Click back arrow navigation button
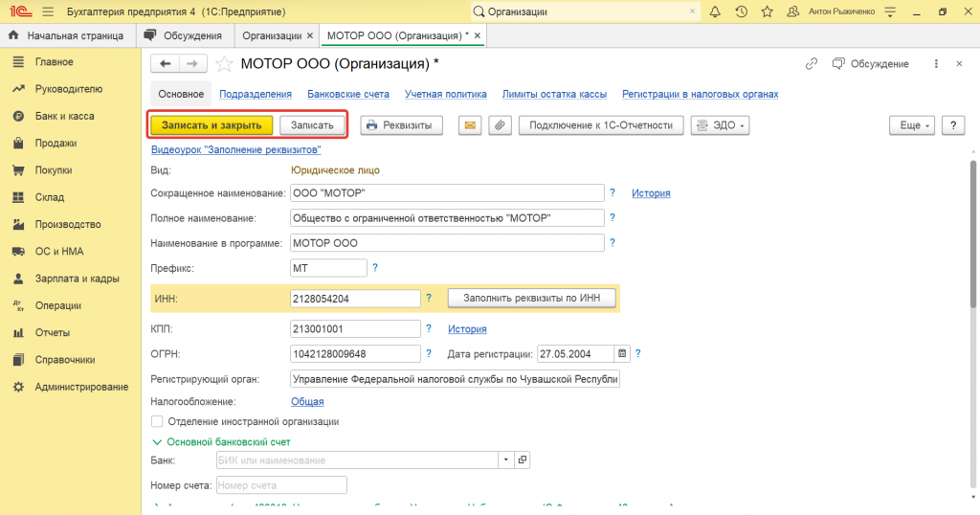 (166, 64)
